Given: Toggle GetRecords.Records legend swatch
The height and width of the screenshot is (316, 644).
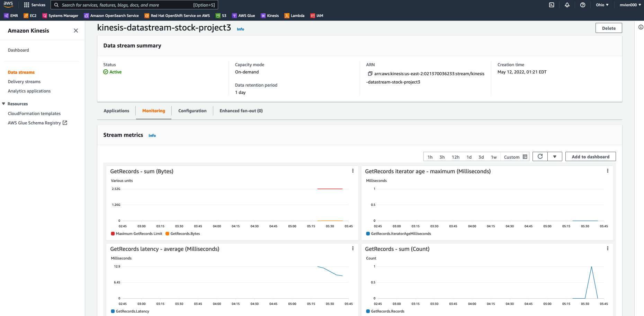Looking at the screenshot, I should click(368, 311).
